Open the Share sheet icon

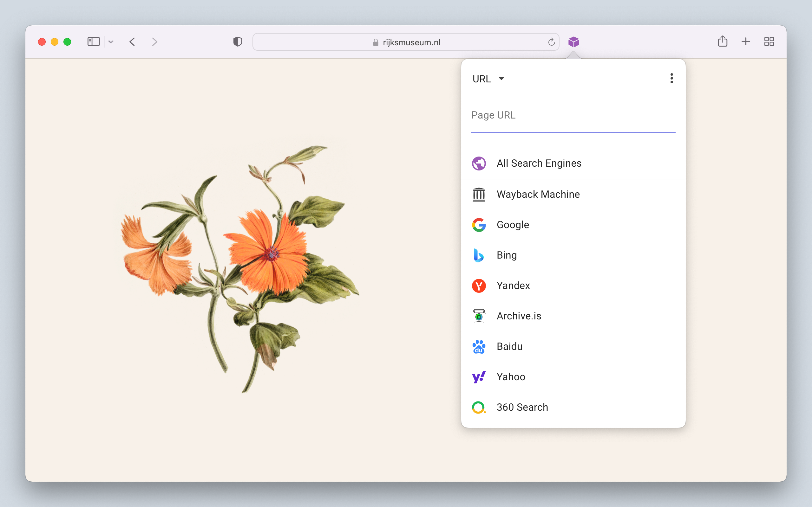coord(723,42)
